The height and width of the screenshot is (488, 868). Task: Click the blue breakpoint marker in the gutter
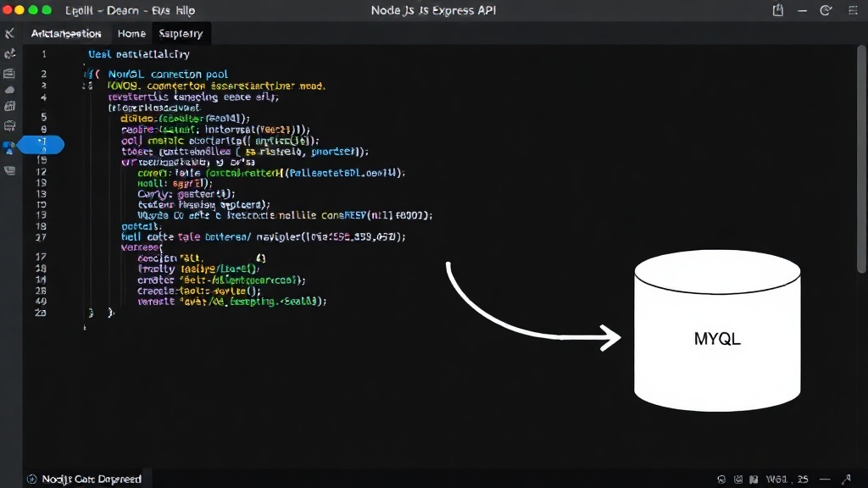point(41,145)
